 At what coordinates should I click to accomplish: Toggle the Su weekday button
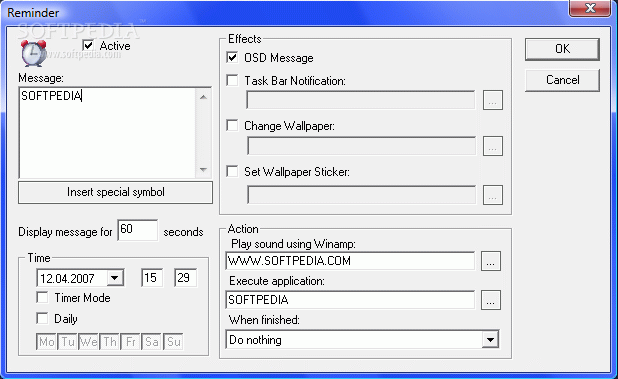[x=173, y=342]
